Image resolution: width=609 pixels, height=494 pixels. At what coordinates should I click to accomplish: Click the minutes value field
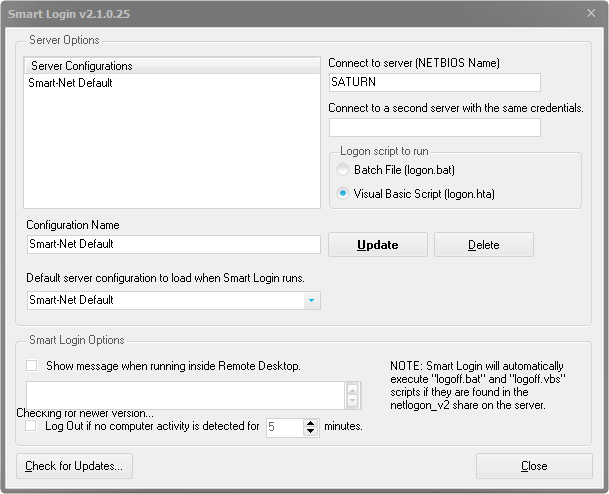click(285, 428)
